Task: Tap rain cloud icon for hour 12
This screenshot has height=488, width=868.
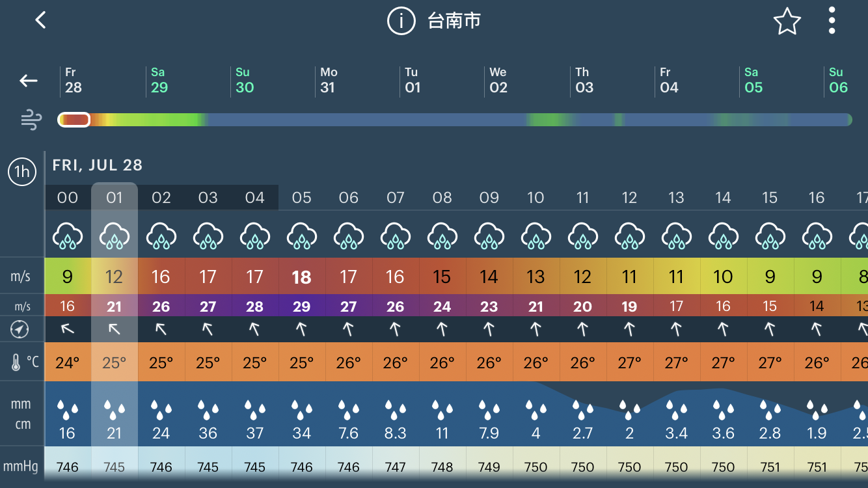Action: pos(629,236)
